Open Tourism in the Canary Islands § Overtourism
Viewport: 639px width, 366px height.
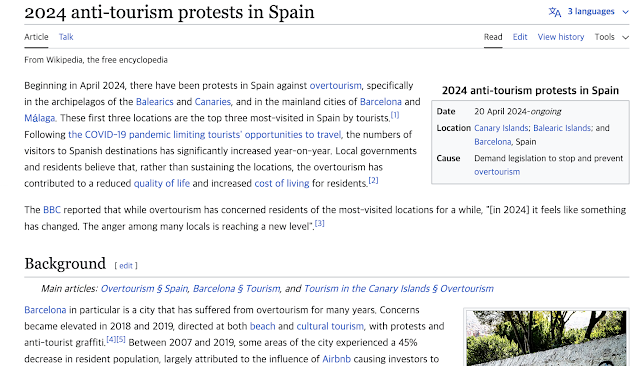[399, 289]
